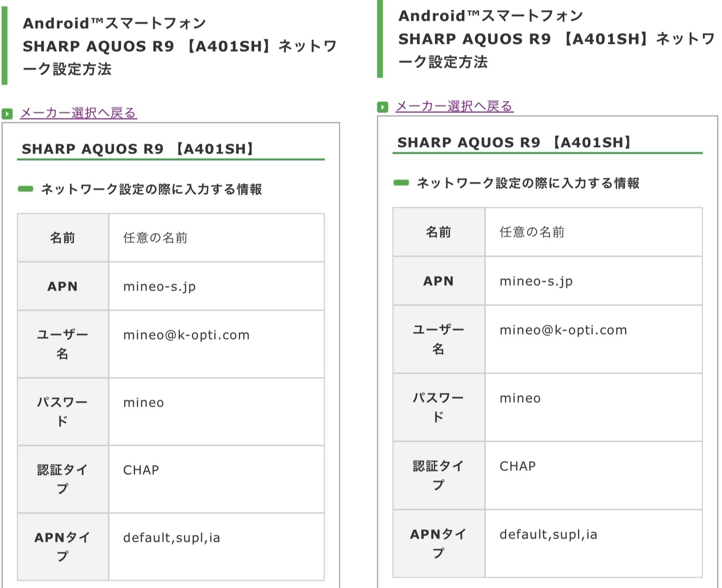Click APN value mineo-s.jp in right table
This screenshot has height=588, width=722.
[x=536, y=281]
